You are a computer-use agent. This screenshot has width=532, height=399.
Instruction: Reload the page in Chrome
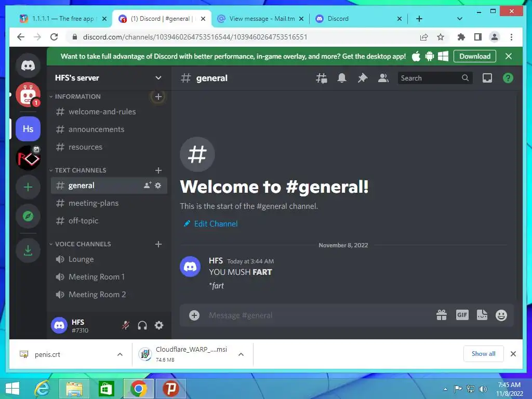(x=54, y=37)
